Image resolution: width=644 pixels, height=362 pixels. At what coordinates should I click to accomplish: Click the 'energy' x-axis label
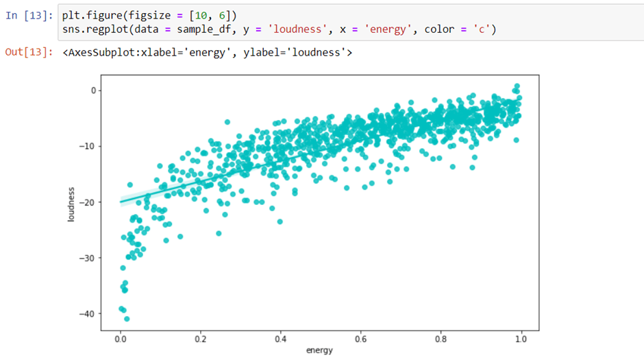319,350
